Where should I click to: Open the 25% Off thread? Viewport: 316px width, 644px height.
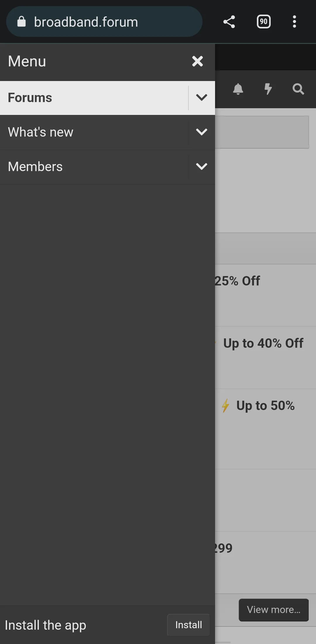point(238,281)
